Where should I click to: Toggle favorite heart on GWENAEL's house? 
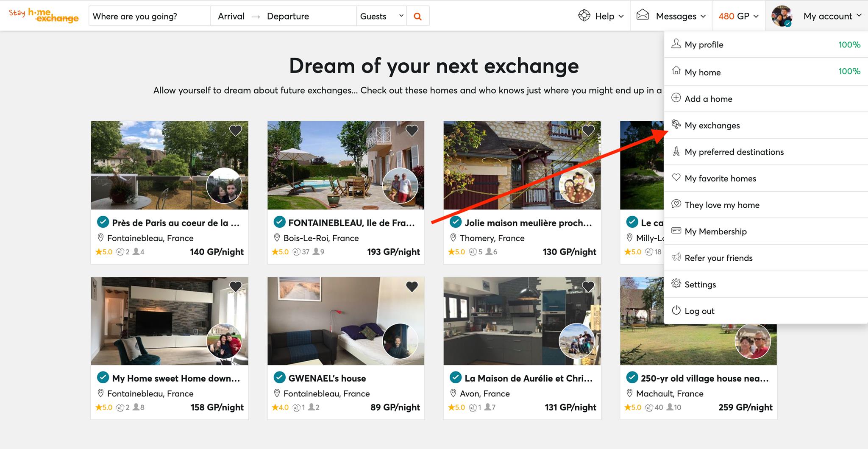[412, 287]
